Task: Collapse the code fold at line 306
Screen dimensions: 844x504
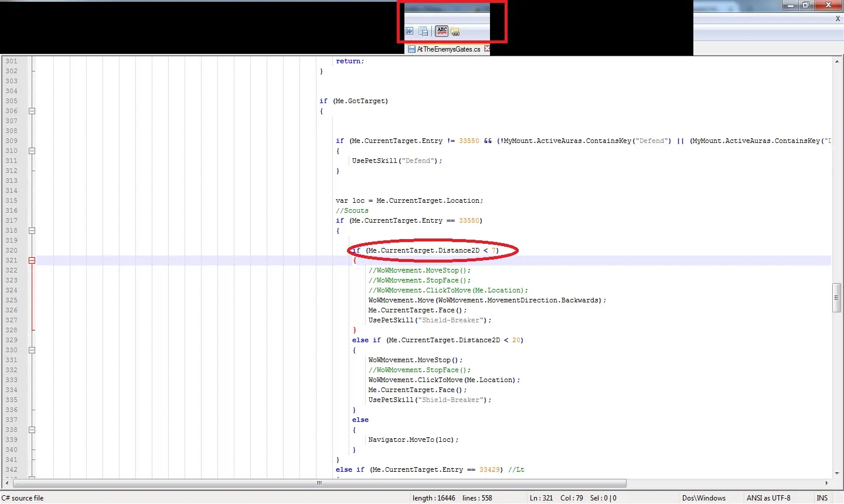Action: click(32, 111)
